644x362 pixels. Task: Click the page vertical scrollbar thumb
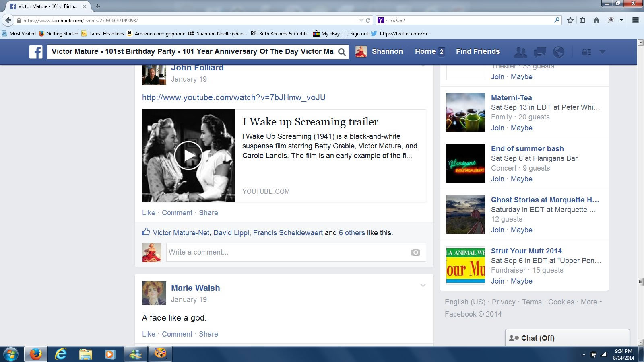[x=640, y=282]
